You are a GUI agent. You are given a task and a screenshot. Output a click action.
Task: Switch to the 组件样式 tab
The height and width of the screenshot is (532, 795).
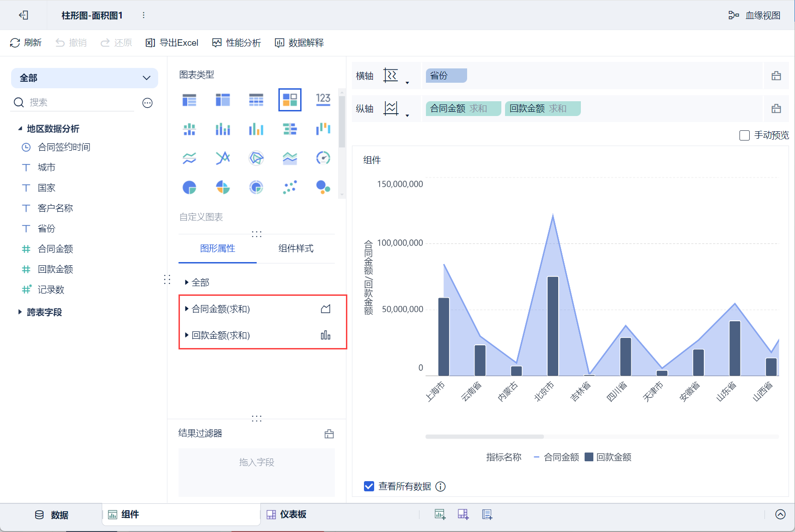click(x=296, y=249)
